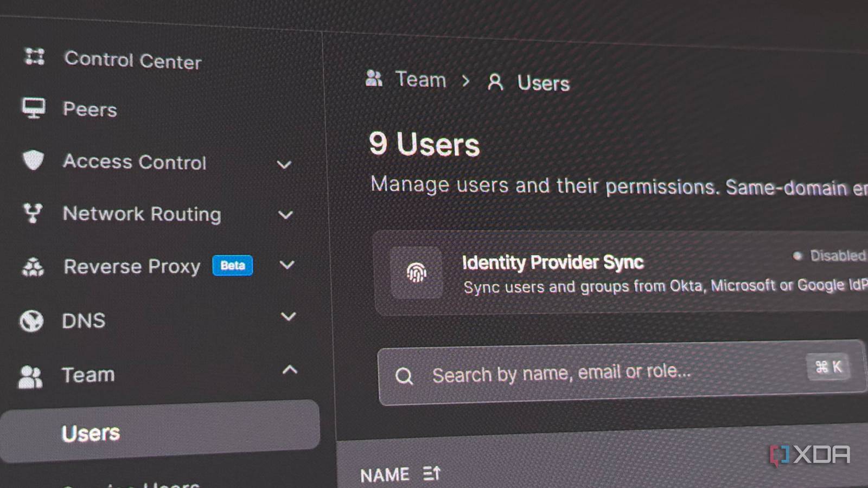This screenshot has height=488, width=868.
Task: Click the search magnifier icon
Action: pos(404,376)
